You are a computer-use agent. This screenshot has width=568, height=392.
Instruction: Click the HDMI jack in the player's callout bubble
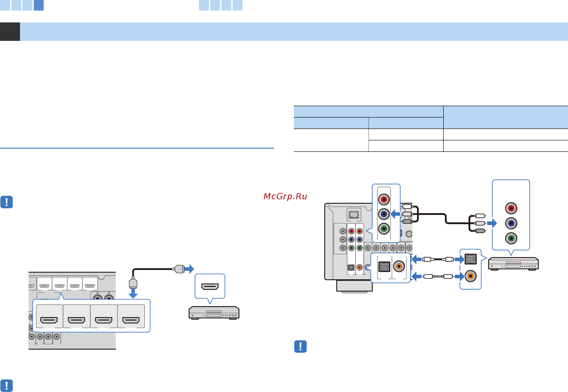click(x=210, y=286)
